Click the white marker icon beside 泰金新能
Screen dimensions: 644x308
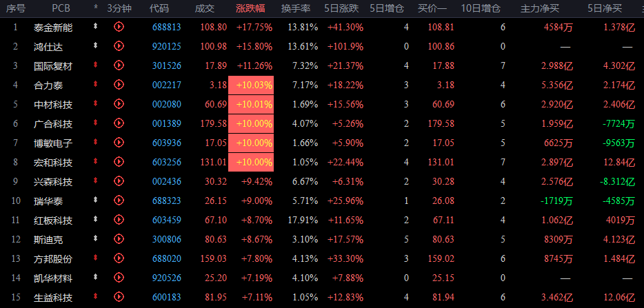coord(96,26)
